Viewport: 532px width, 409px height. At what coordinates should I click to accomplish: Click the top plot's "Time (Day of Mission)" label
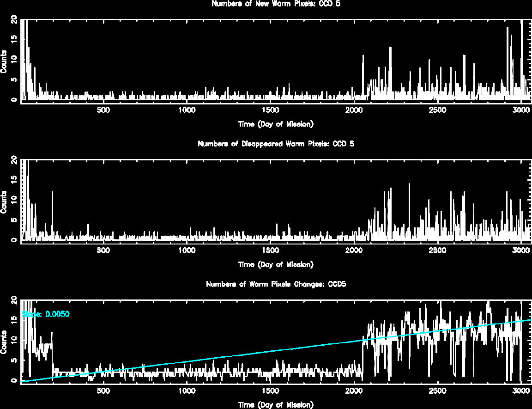tap(276, 124)
